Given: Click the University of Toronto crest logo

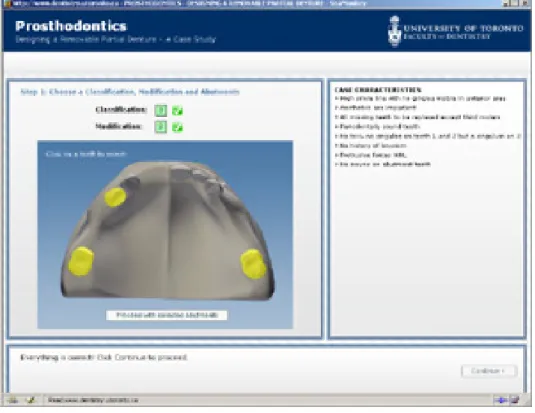Looking at the screenshot, I should [x=394, y=31].
